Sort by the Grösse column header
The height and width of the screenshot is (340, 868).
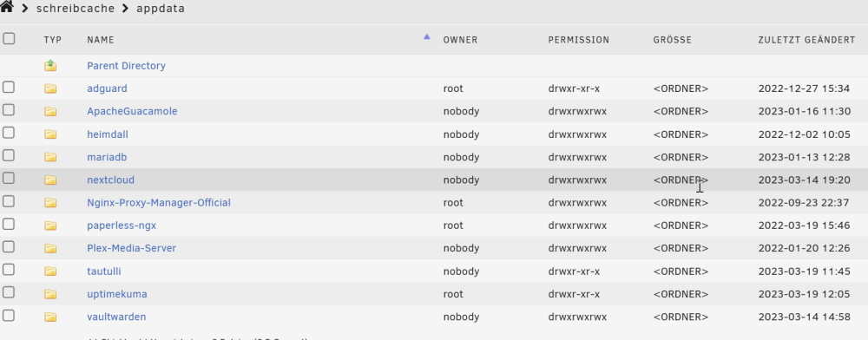(672, 40)
